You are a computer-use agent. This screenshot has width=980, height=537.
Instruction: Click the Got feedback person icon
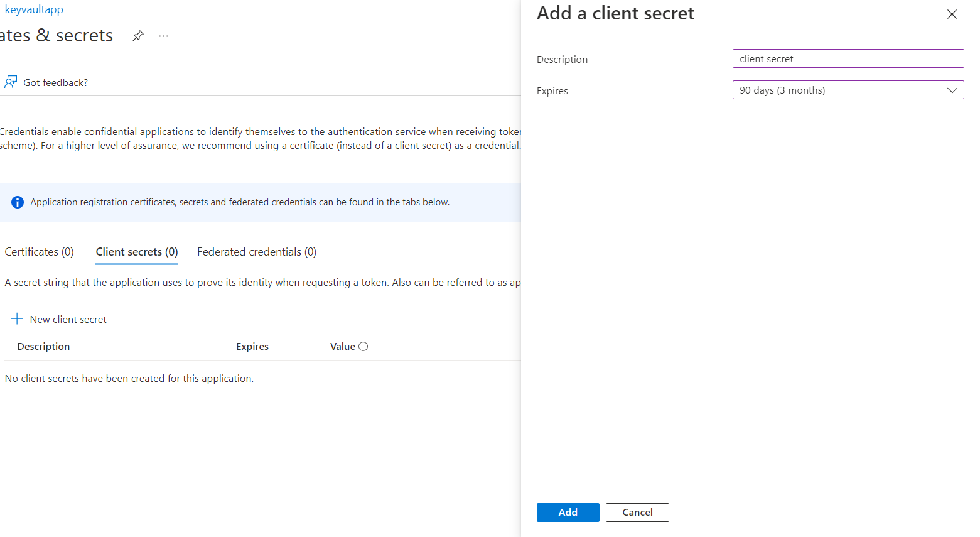point(11,82)
